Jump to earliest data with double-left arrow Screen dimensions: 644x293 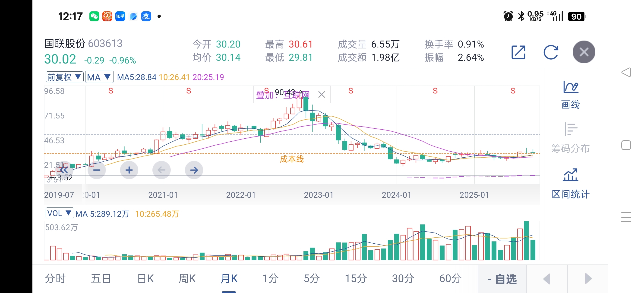coord(64,170)
